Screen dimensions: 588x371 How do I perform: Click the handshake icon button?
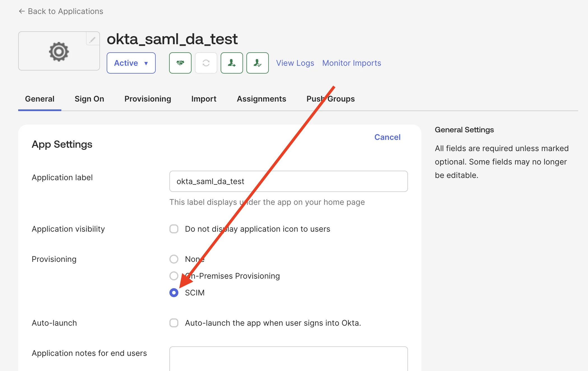click(180, 63)
